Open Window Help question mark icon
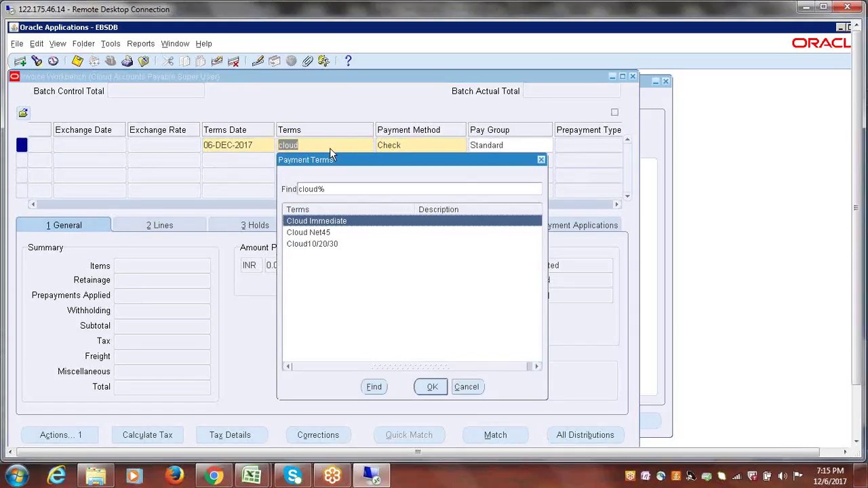This screenshot has width=868, height=488. click(348, 61)
